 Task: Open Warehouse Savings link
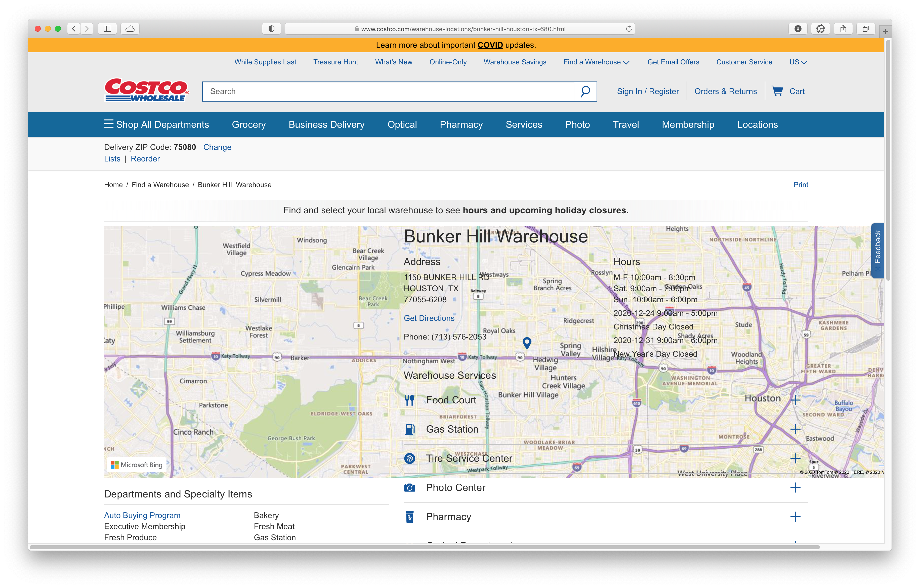(515, 62)
